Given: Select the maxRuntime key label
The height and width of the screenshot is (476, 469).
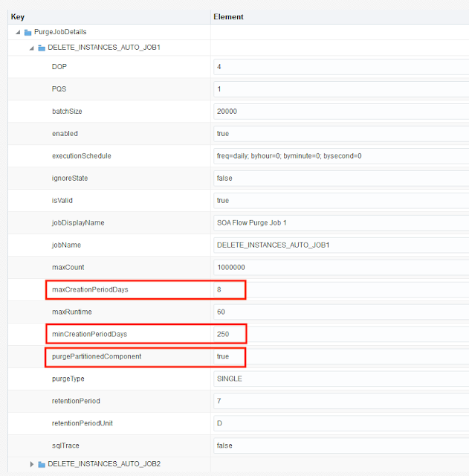Looking at the screenshot, I should (72, 312).
